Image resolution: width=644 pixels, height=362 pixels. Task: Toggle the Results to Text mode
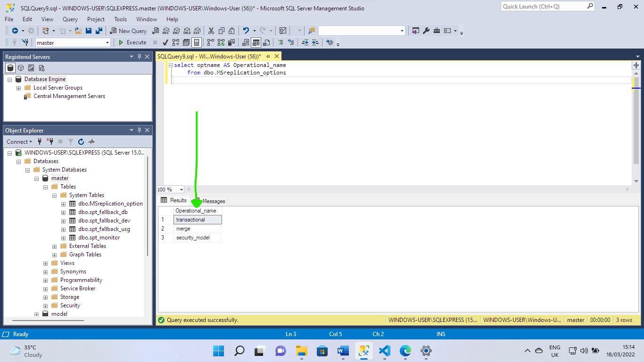[246, 42]
